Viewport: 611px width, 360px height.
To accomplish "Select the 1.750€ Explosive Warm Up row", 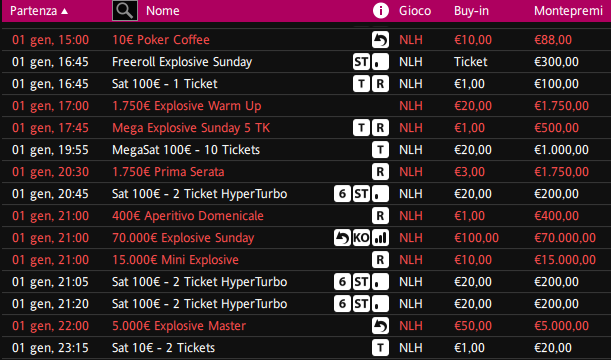I will [306, 106].
